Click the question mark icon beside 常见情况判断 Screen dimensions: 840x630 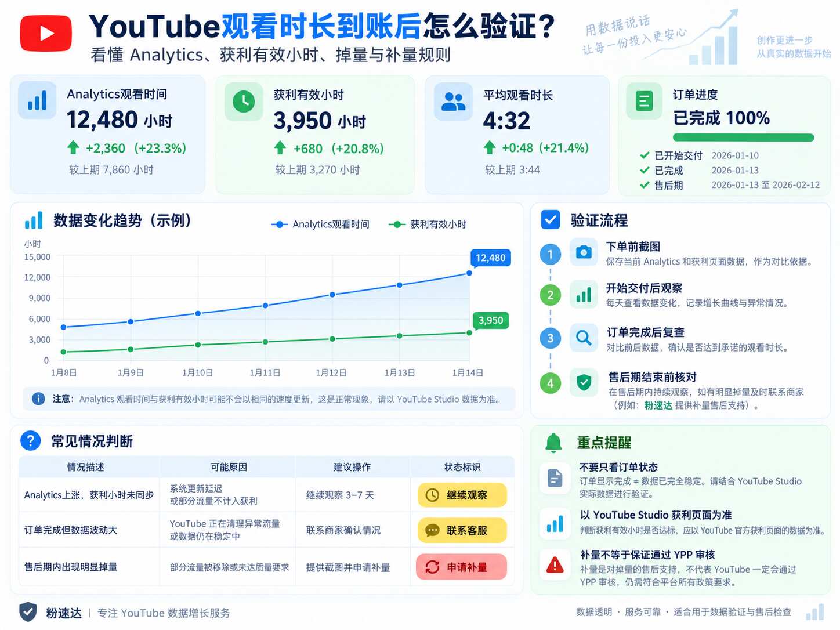[30, 441]
